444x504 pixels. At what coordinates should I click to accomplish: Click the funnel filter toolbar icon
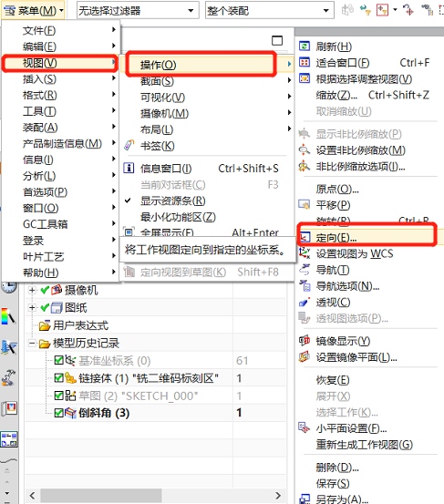click(x=366, y=10)
